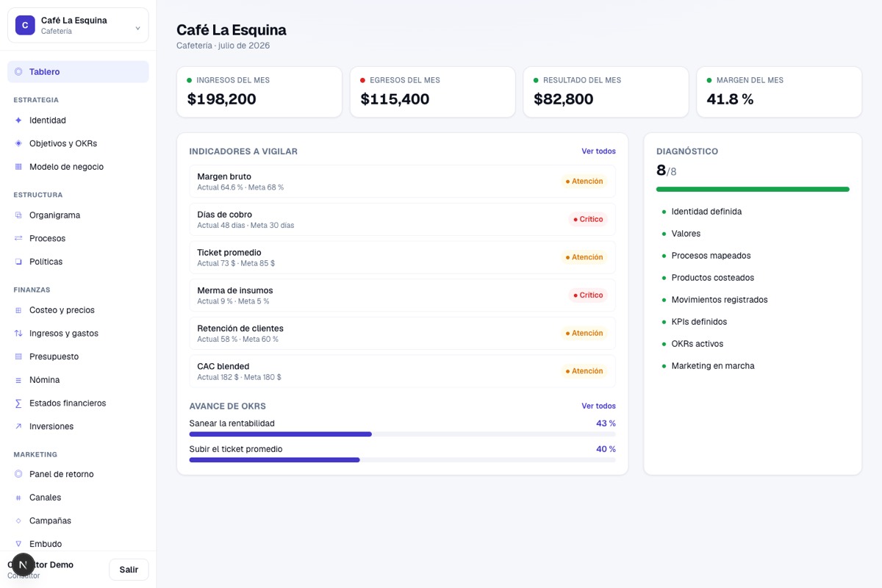Click the Costeo y precios icon
882x588 pixels.
click(x=18, y=310)
